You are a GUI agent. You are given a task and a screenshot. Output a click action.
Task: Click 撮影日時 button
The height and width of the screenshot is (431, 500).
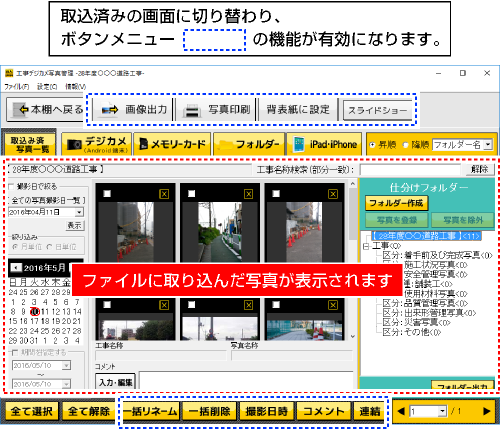[x=266, y=411]
